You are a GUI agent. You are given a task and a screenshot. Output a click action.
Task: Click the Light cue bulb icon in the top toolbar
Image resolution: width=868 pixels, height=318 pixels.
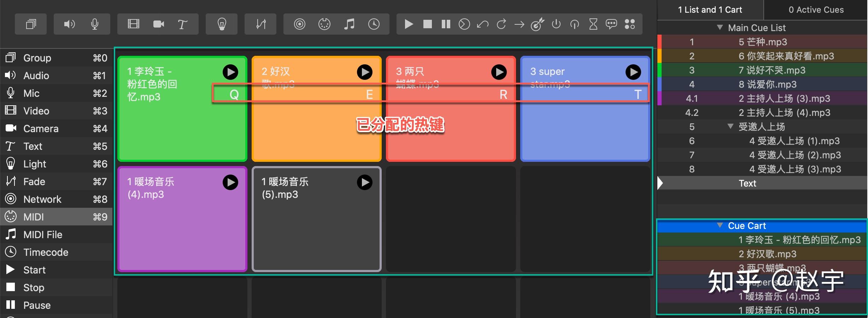(222, 24)
